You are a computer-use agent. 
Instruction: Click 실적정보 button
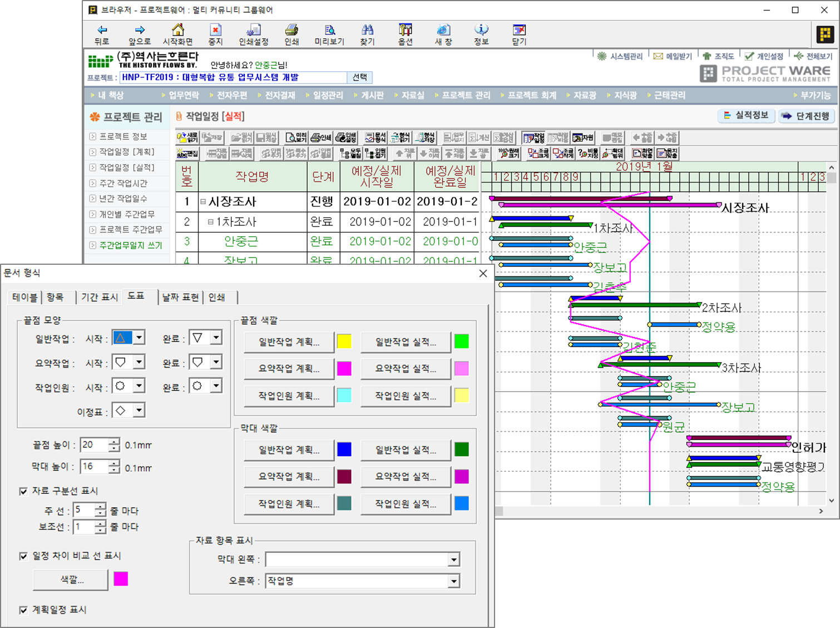tap(746, 115)
